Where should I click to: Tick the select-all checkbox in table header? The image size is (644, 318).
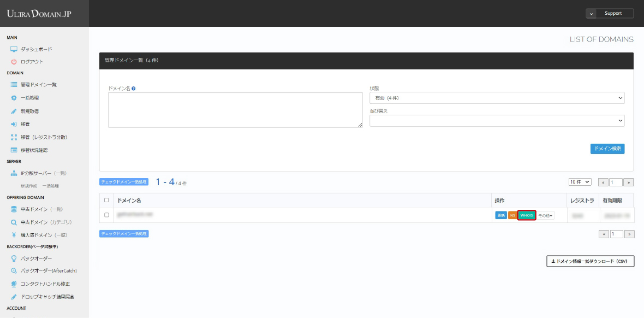[x=106, y=201]
